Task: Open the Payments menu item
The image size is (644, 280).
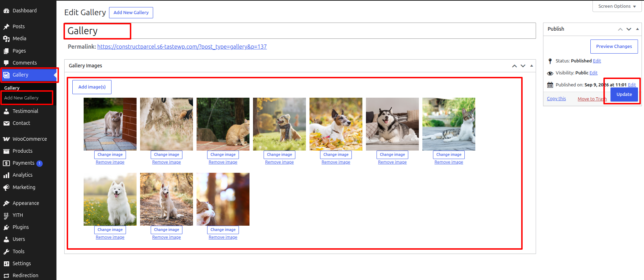Action: pos(28,163)
